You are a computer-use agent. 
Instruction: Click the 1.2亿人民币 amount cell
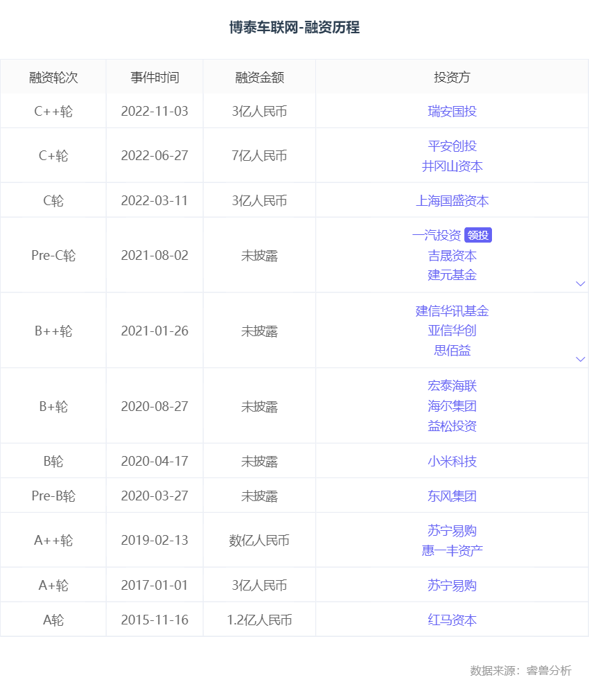[x=259, y=620]
